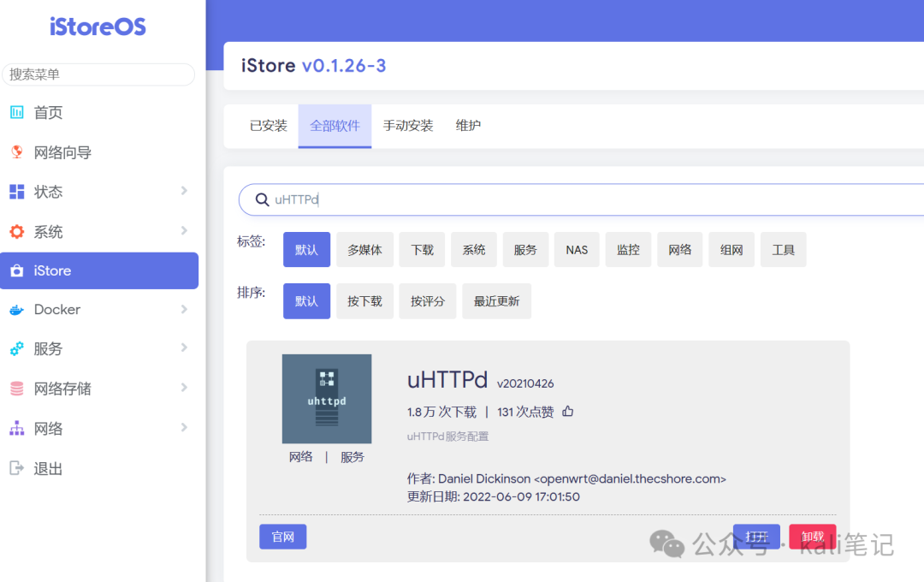
Task: Click the uHTTPd app title
Action: [x=447, y=380]
